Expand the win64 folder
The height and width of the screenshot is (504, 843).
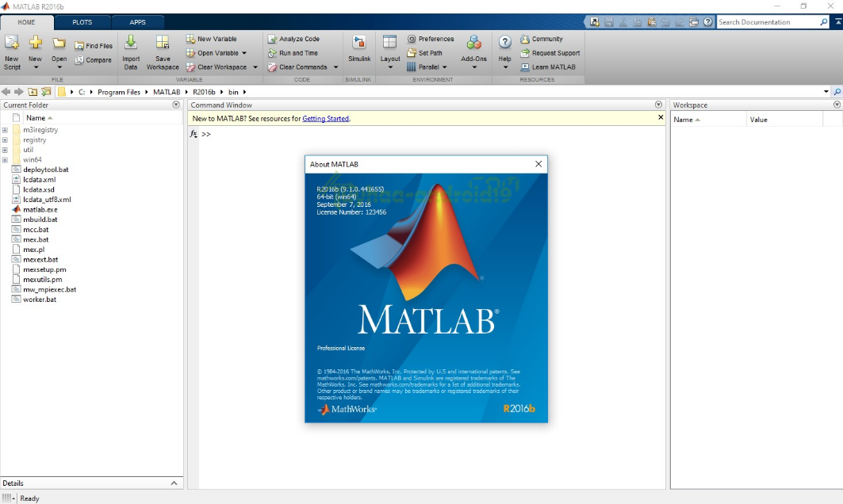click(5, 160)
